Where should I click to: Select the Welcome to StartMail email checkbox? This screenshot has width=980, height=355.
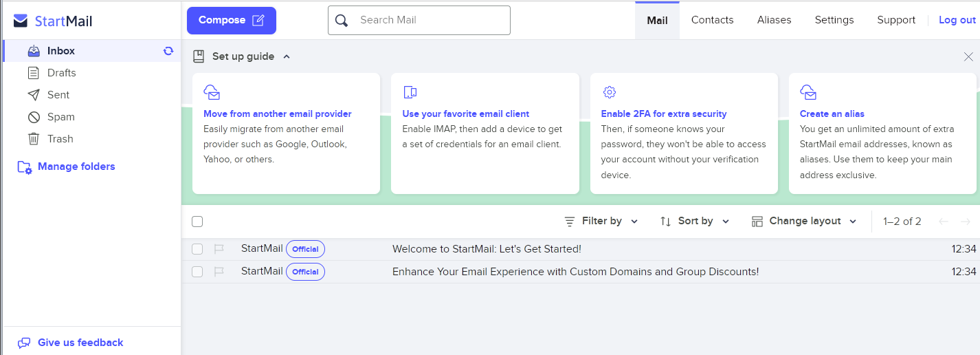pyautogui.click(x=197, y=249)
